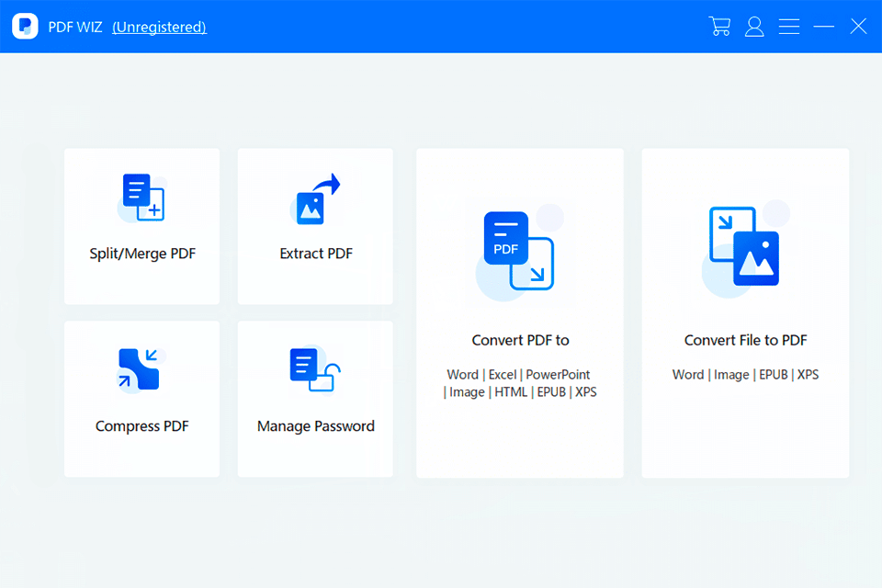This screenshot has width=882, height=588.
Task: Click the PDF WIZ logo icon
Action: 26,27
